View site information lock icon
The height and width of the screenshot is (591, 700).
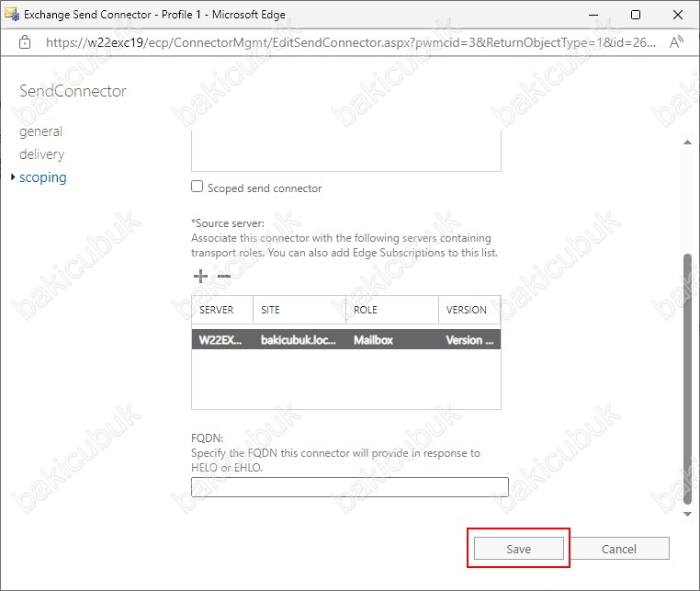click(x=25, y=42)
